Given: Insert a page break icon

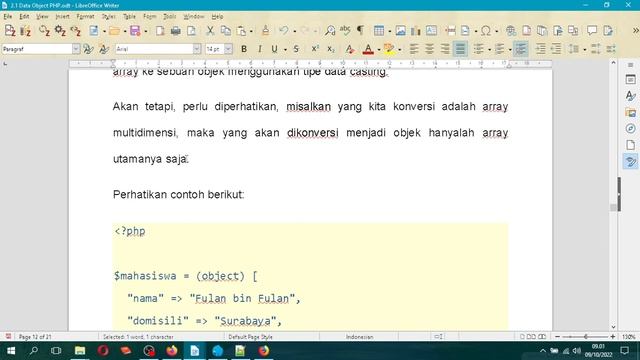Looking at the screenshot, I should pos(450,31).
